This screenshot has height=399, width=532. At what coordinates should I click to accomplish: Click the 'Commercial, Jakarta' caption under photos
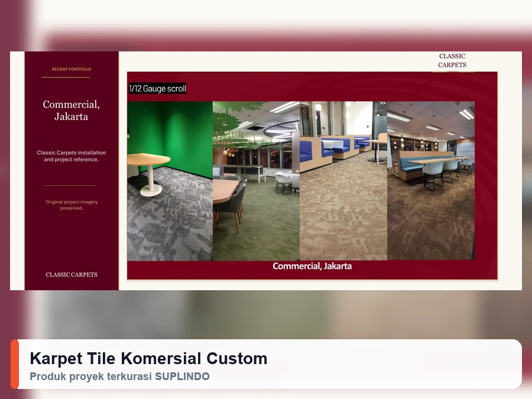coord(312,266)
